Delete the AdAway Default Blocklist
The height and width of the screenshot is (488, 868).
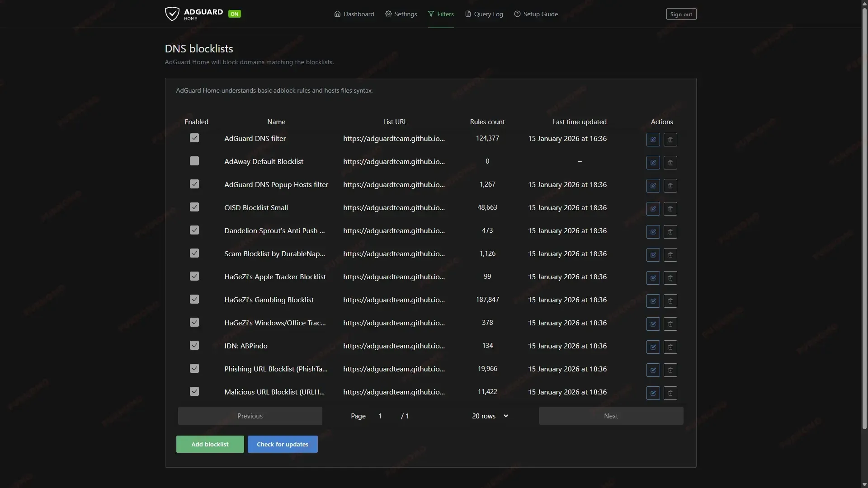[x=670, y=163]
